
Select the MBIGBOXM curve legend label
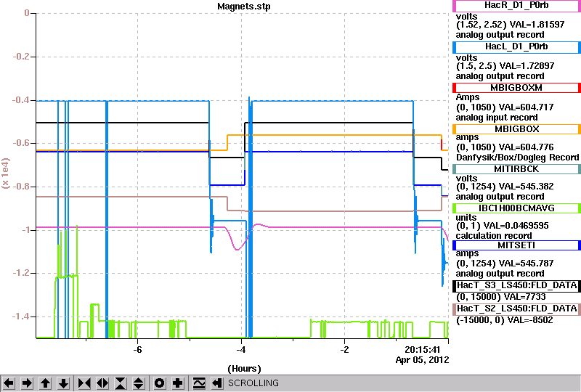click(x=516, y=88)
